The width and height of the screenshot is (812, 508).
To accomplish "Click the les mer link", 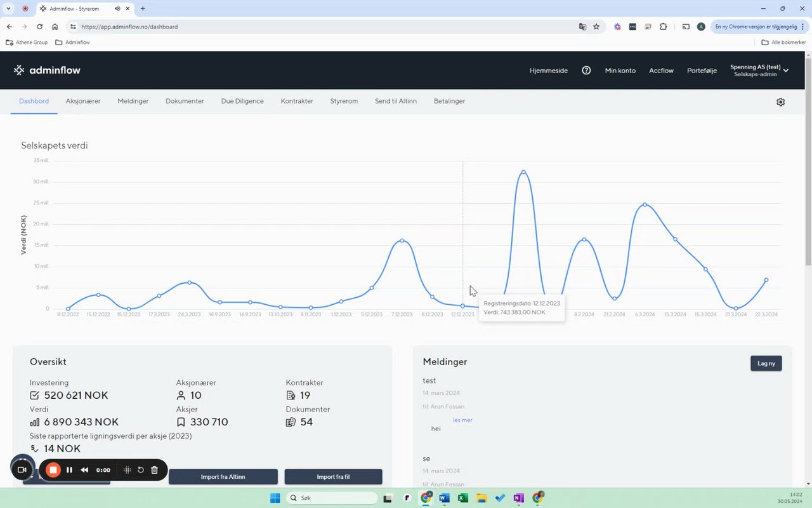I will tap(462, 420).
